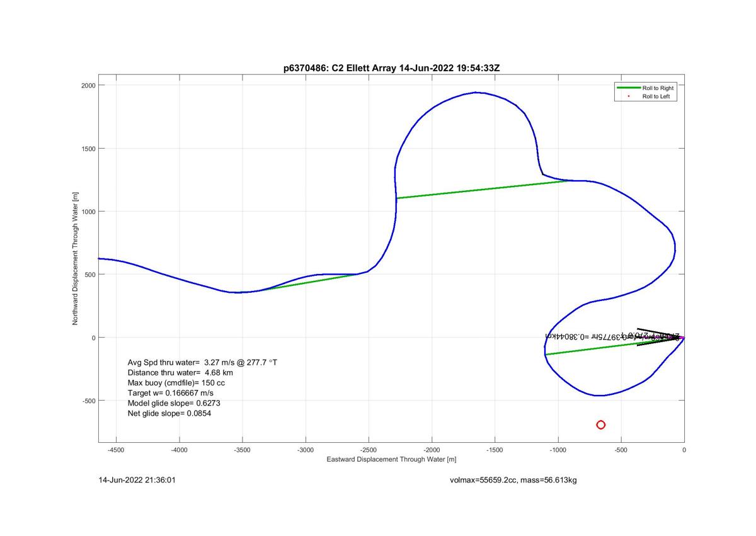Click the green roll-right segment near -3000 m east
Image resolution: width=756 pixels, height=536 pixels.
pos(309,282)
